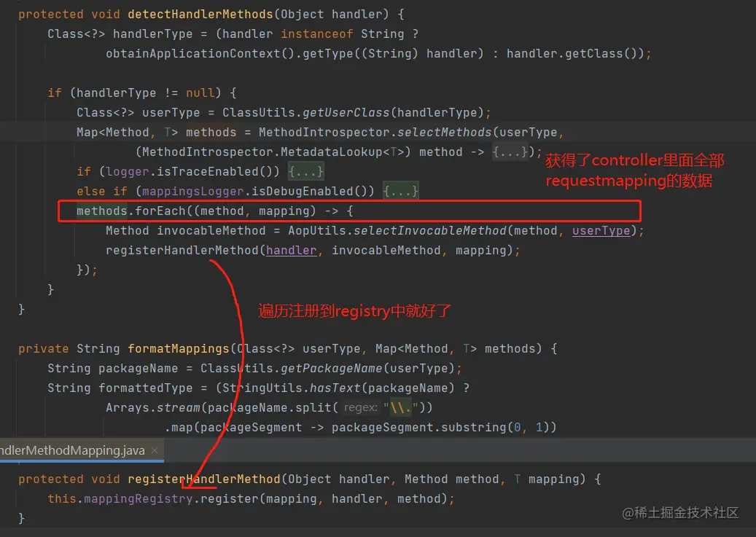Click underlined userType argument in selectInvocableMethod call
756x537 pixels.
[601, 231]
